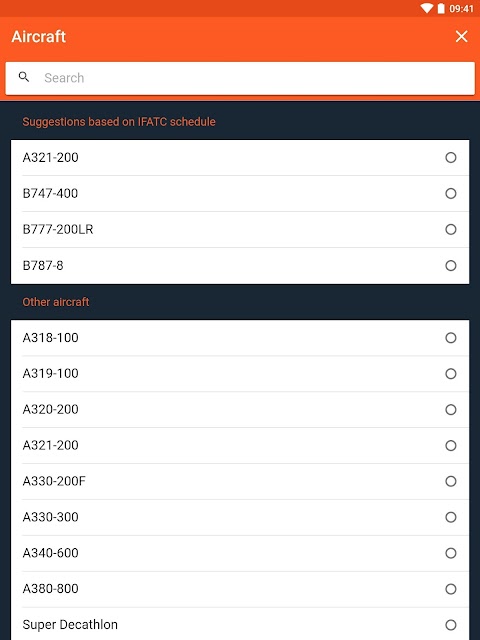Choose A340-600 radio button

451,553
